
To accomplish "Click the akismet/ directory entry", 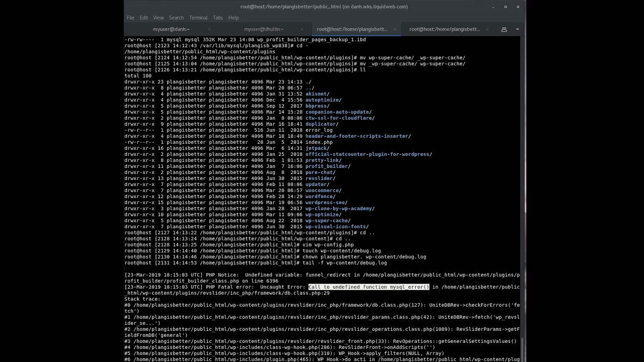I will 317,94.
